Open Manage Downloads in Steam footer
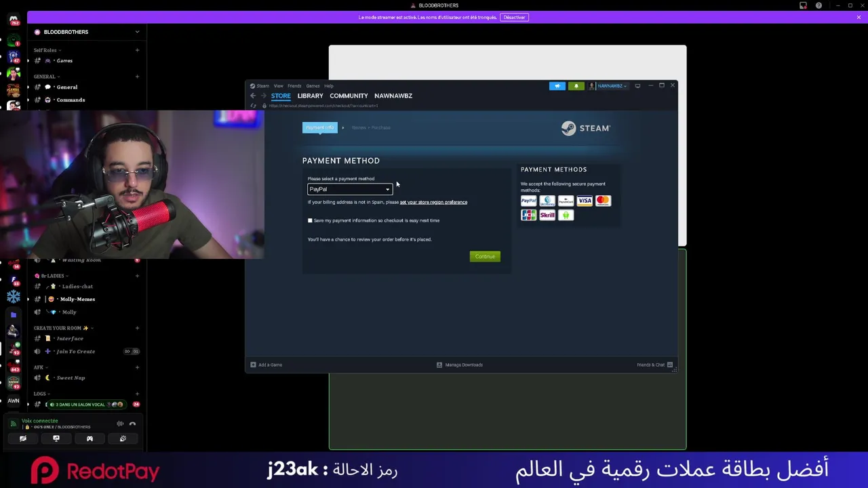 click(460, 365)
